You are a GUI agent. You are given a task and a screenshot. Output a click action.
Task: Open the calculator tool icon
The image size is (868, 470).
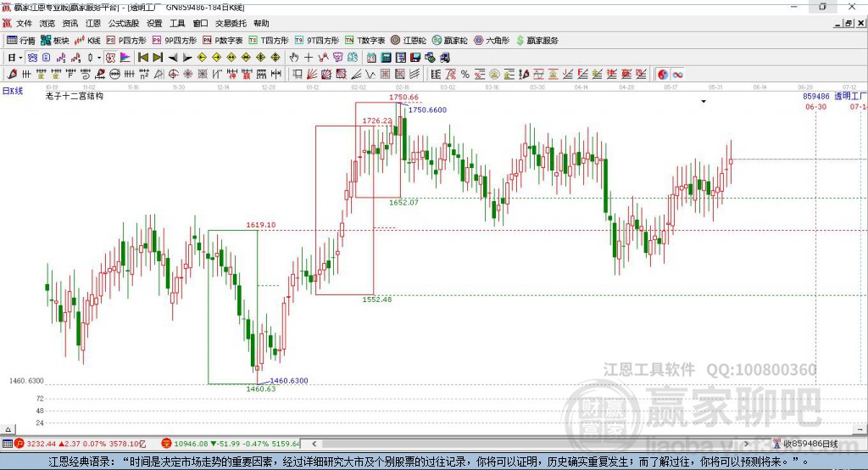(386, 58)
